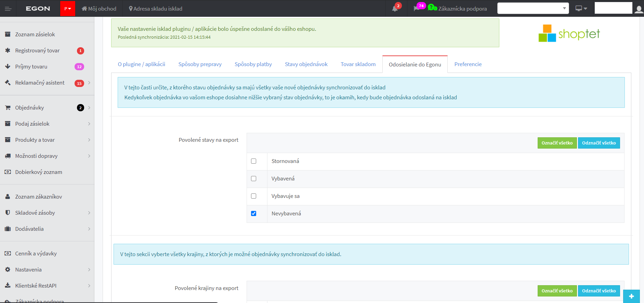Click the Príjmy tovaru badge 12
Image resolution: width=644 pixels, height=303 pixels.
pyautogui.click(x=79, y=67)
